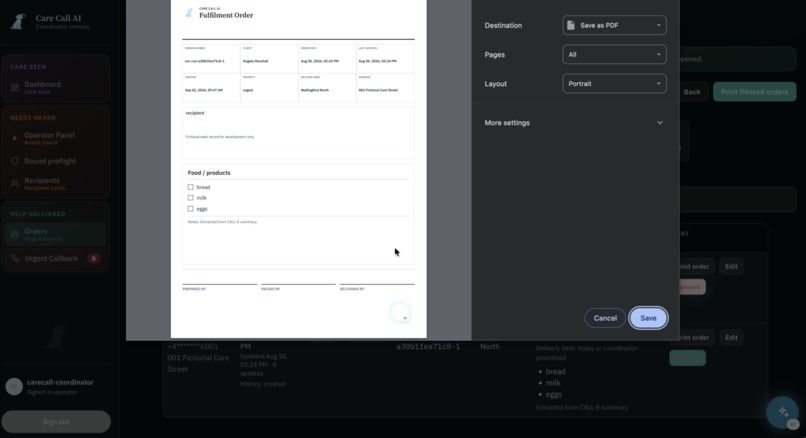Click the Destination label
This screenshot has width=806, height=438.
coord(503,25)
